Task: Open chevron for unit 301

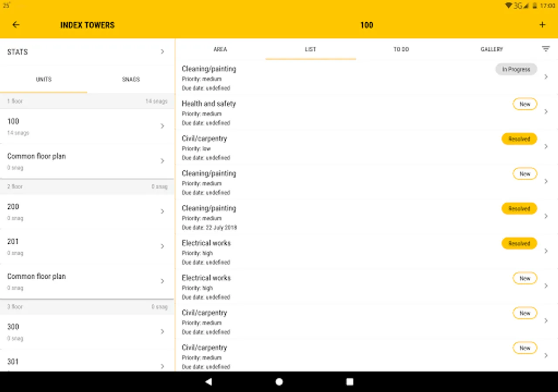Action: pyautogui.click(x=162, y=366)
